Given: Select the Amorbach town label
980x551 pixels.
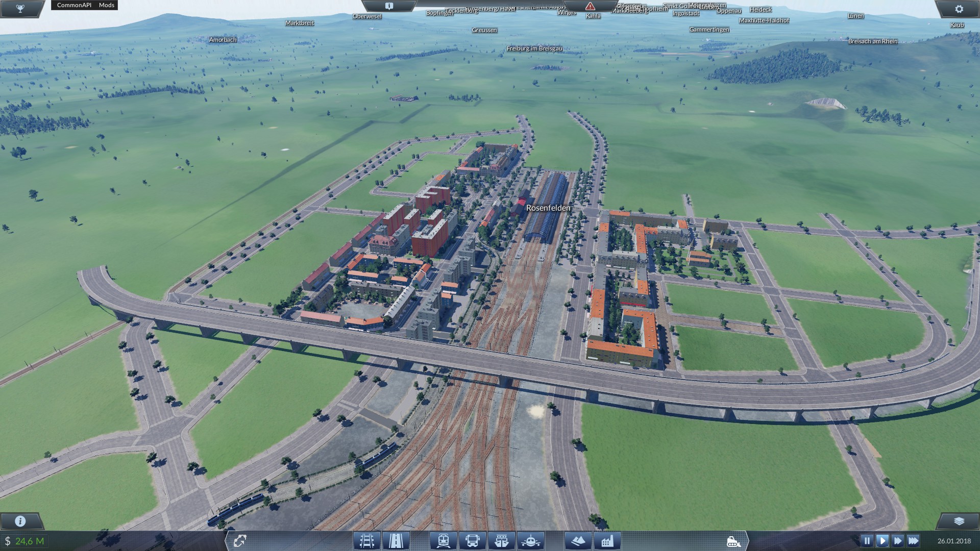Looking at the screenshot, I should pos(223,40).
